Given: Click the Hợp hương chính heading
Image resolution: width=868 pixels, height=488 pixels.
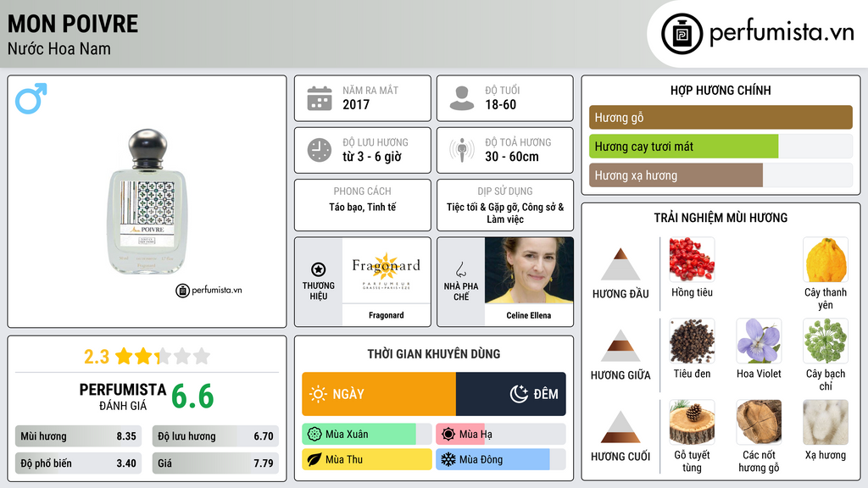Looking at the screenshot, I should click(x=721, y=90).
